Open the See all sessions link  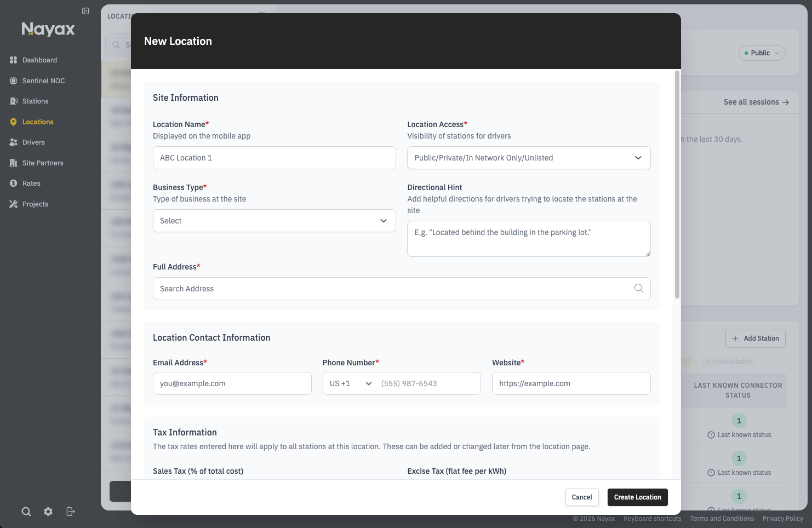coord(756,102)
